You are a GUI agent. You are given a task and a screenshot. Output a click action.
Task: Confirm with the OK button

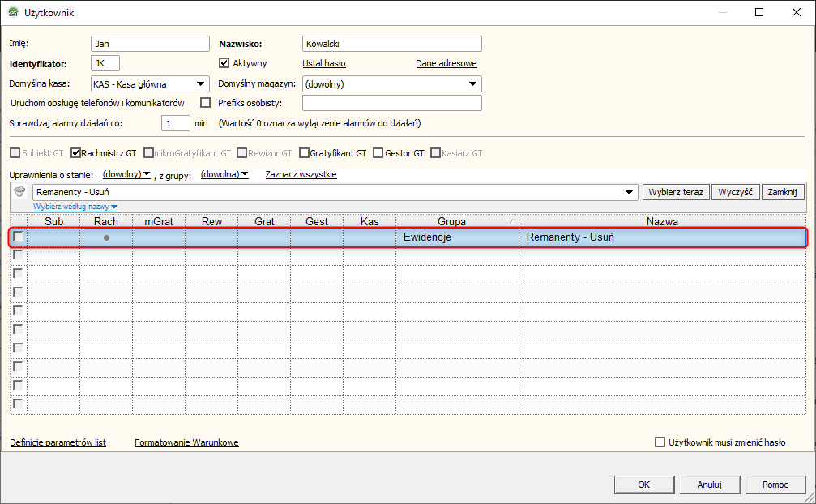tap(643, 485)
